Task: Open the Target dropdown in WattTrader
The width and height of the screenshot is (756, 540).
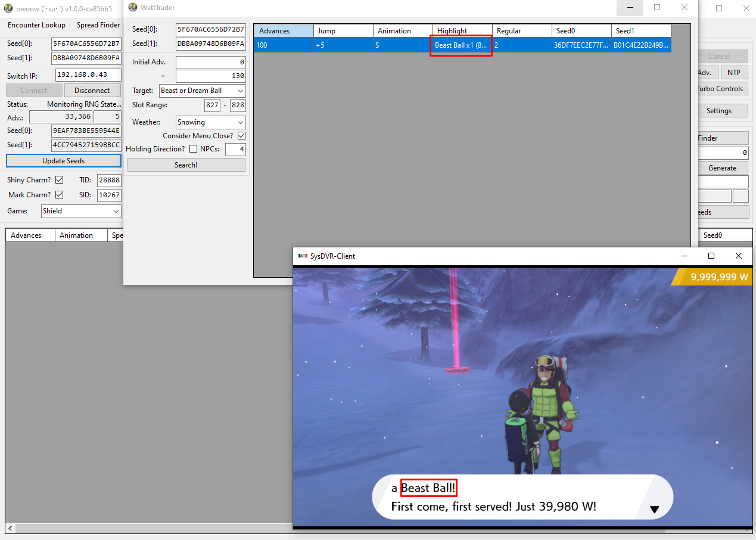Action: click(203, 91)
